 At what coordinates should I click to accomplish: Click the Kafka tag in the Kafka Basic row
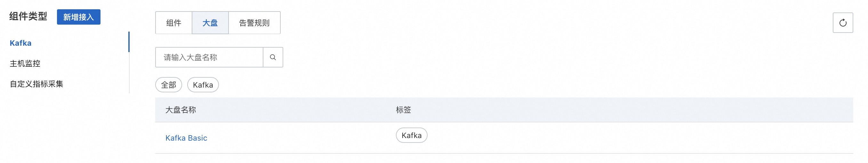coord(411,136)
